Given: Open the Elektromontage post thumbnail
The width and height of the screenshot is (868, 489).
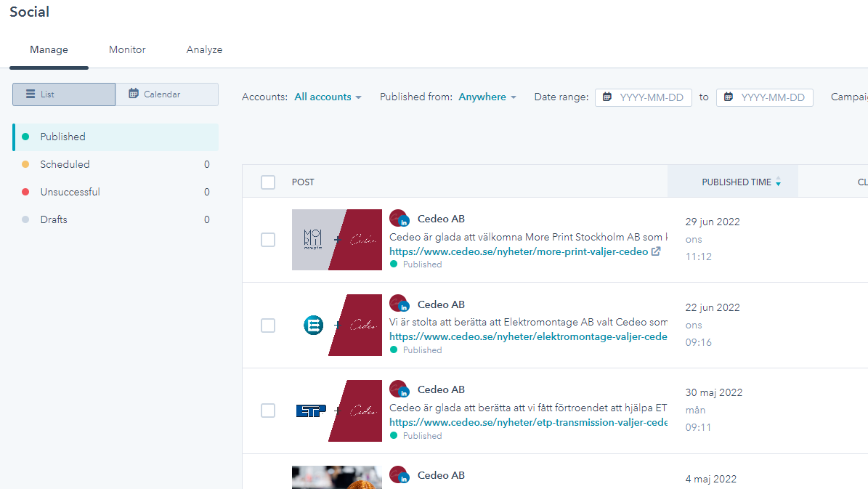Looking at the screenshot, I should pyautogui.click(x=337, y=325).
